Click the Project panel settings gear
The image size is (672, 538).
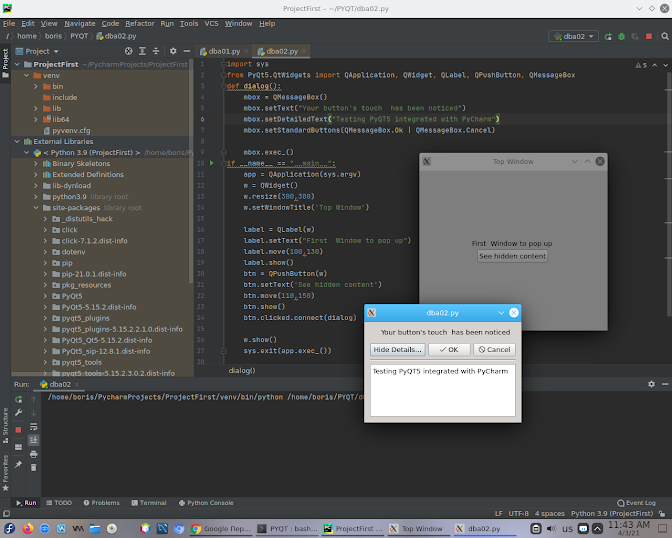click(x=173, y=51)
